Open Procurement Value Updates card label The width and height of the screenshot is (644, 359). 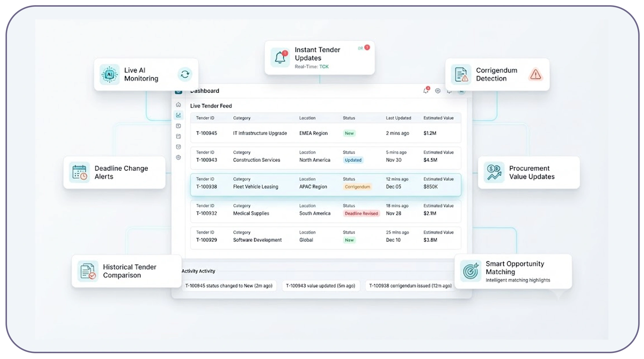(x=532, y=172)
